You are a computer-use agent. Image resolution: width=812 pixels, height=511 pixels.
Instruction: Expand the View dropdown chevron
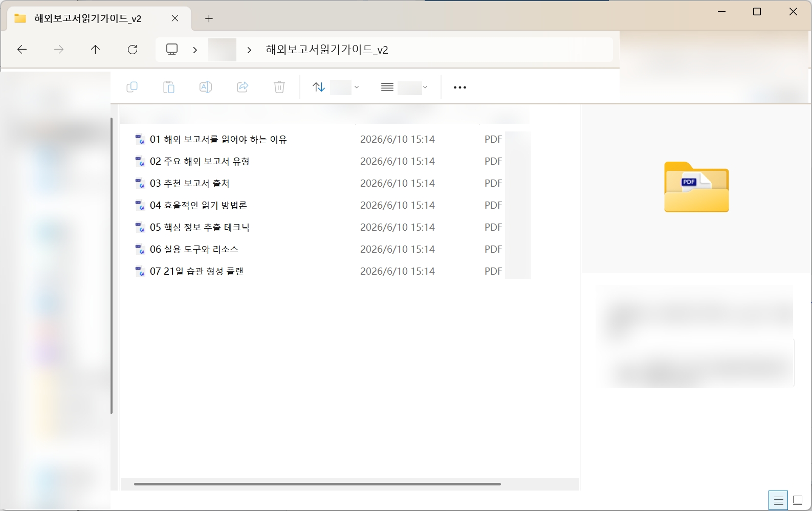pyautogui.click(x=425, y=87)
